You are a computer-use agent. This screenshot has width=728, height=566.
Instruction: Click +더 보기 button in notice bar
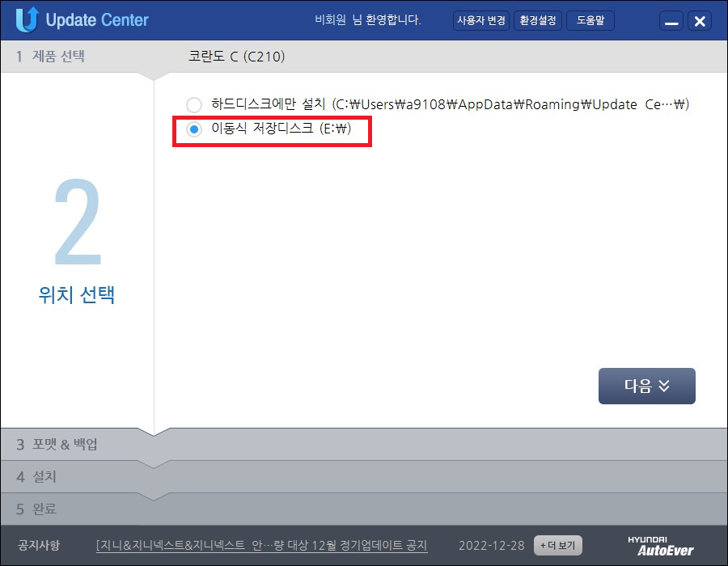(x=557, y=545)
